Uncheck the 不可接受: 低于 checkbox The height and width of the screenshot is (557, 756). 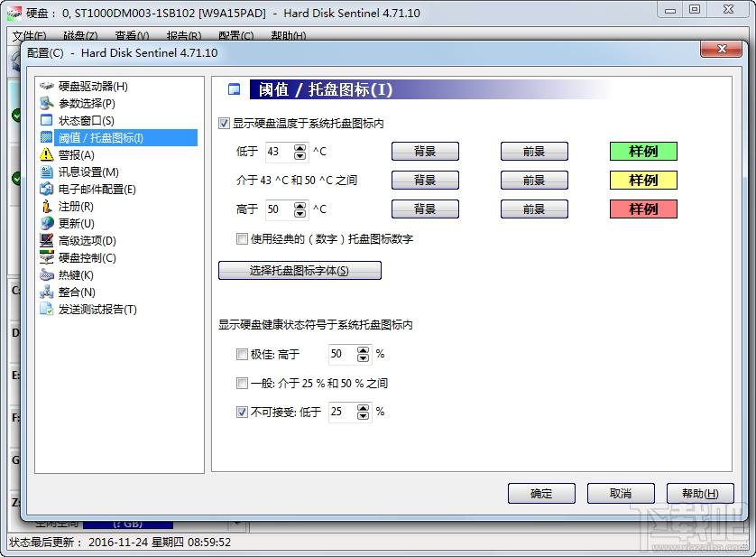242,412
